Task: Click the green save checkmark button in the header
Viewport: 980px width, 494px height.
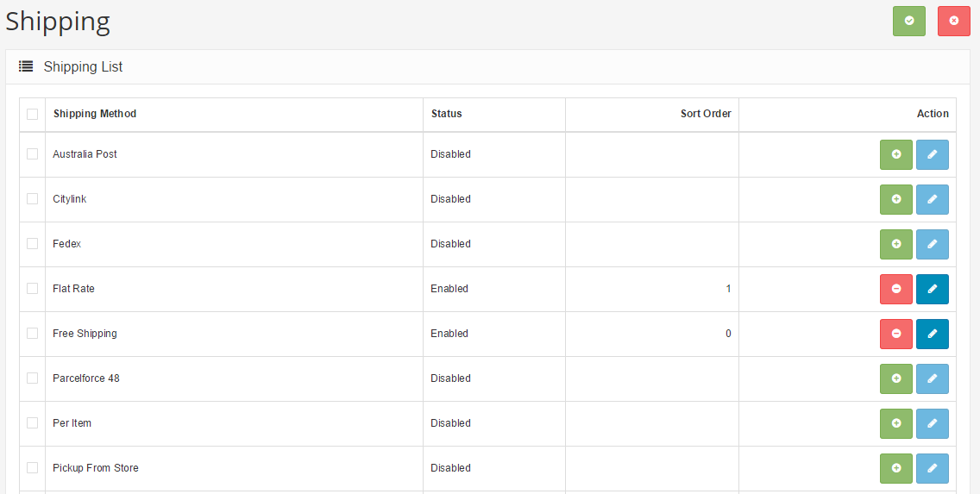Action: pyautogui.click(x=908, y=22)
